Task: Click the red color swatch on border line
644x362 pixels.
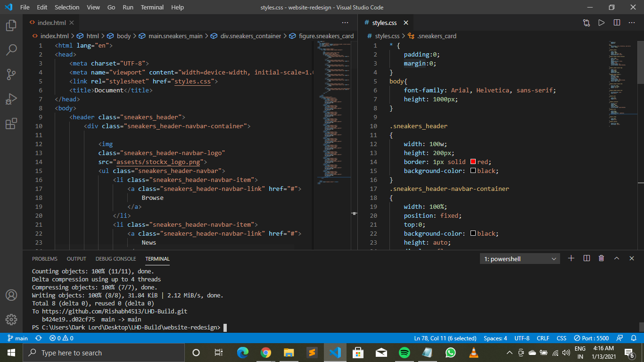Action: (473, 162)
